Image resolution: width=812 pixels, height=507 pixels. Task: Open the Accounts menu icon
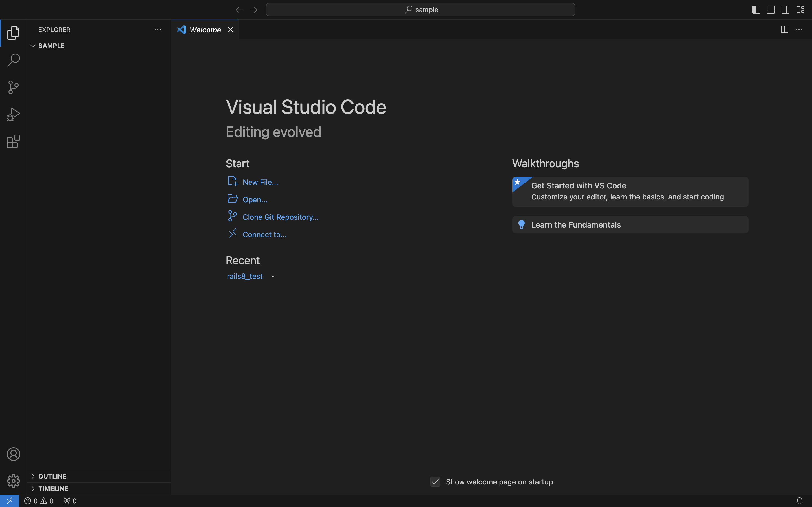(x=14, y=454)
